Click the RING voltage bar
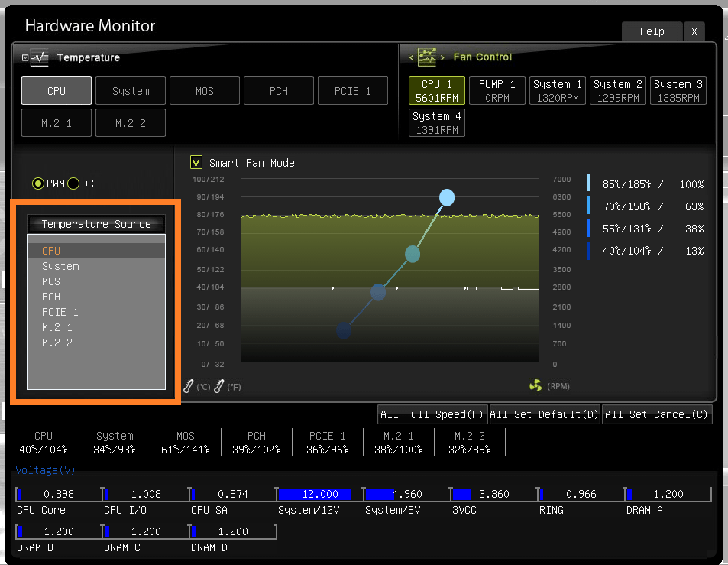Viewport: 728px width, 565px height. (580, 494)
